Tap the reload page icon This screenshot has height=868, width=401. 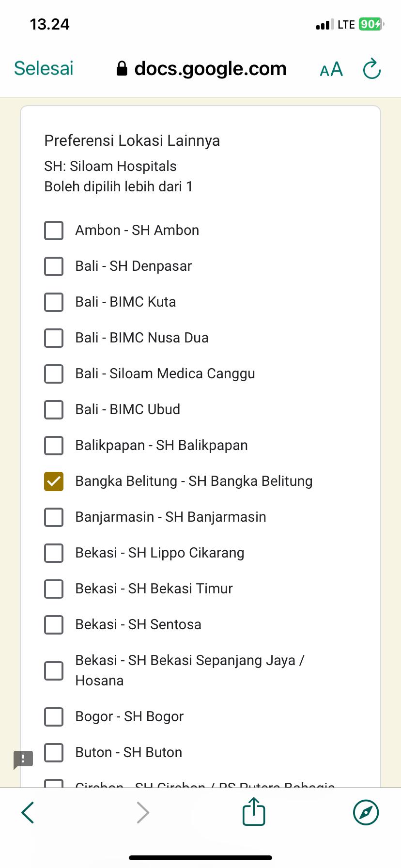coord(372,69)
